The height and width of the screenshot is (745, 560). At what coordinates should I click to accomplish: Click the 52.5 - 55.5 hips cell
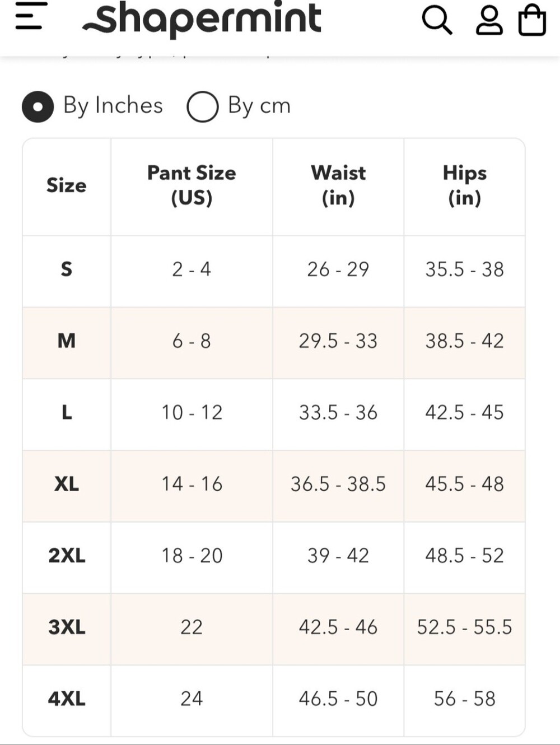(x=464, y=627)
